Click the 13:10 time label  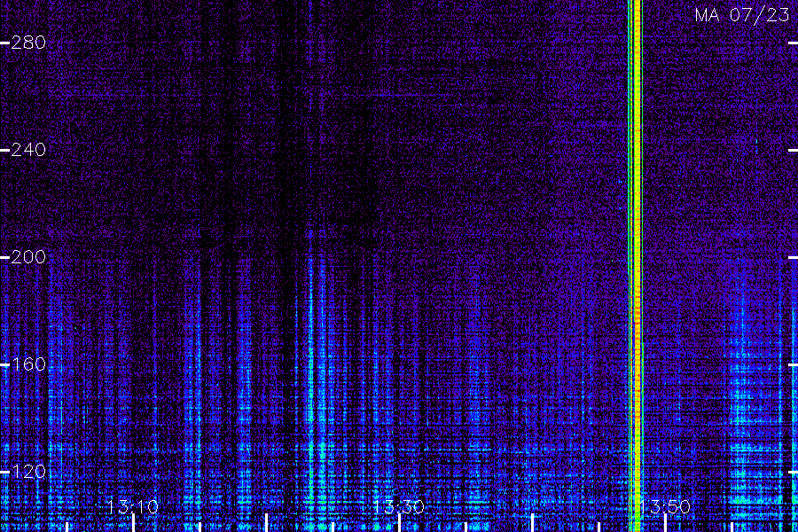[133, 507]
